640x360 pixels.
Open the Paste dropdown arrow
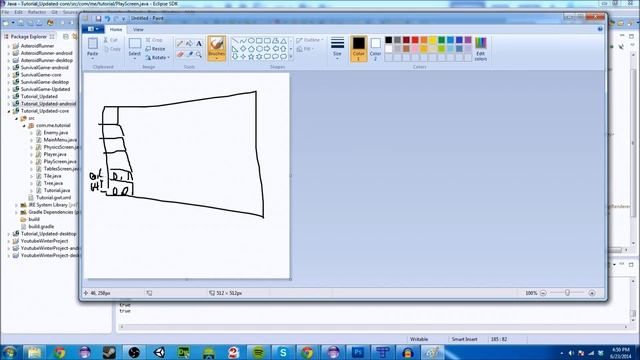click(93, 57)
